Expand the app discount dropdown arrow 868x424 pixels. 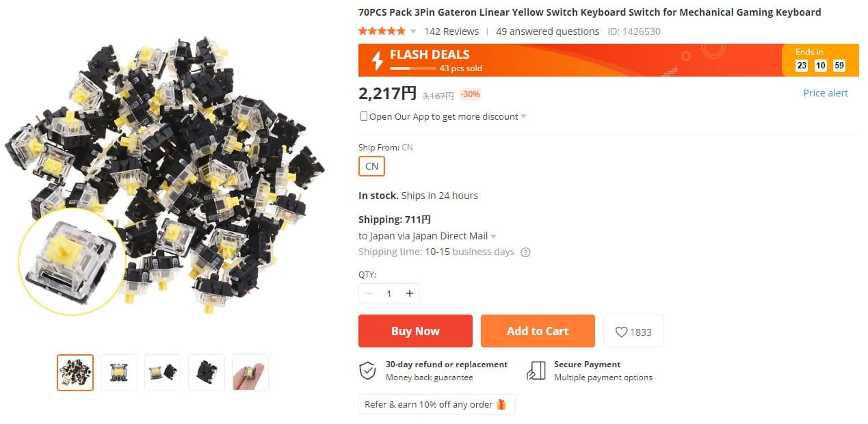point(523,116)
